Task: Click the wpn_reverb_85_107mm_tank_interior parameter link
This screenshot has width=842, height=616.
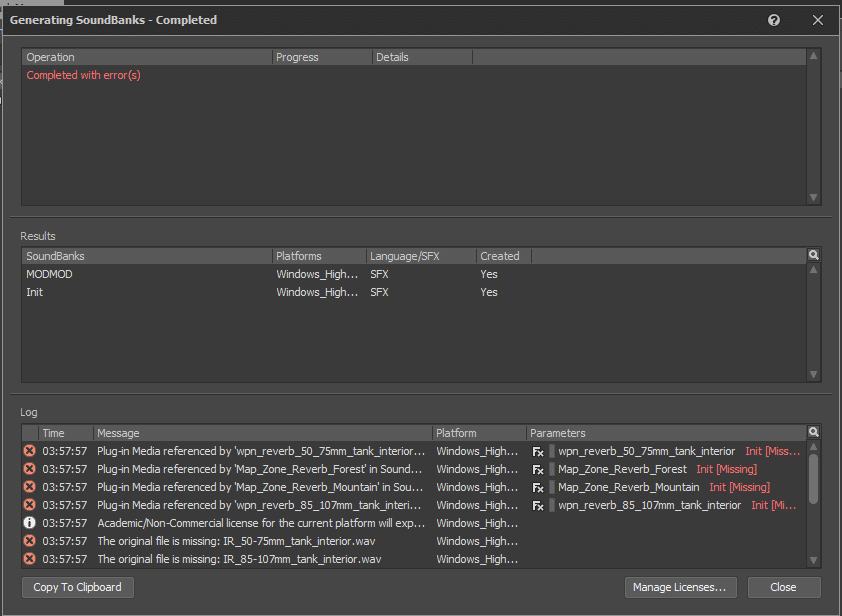Action: [x=650, y=505]
